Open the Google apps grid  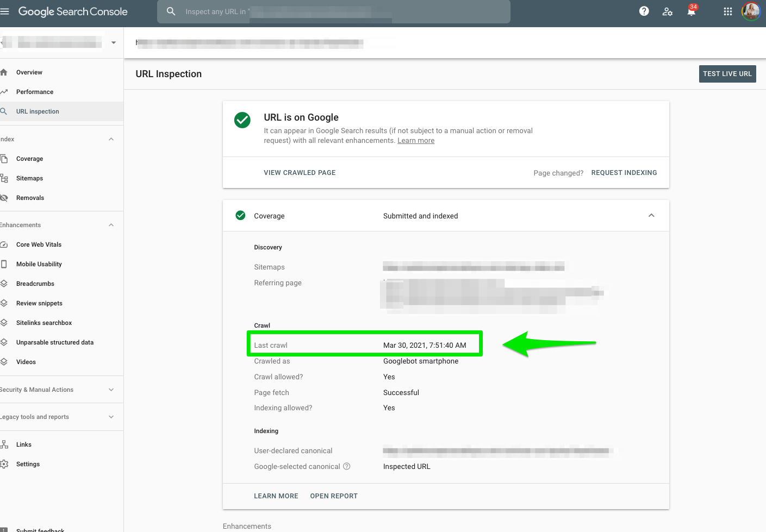(728, 11)
